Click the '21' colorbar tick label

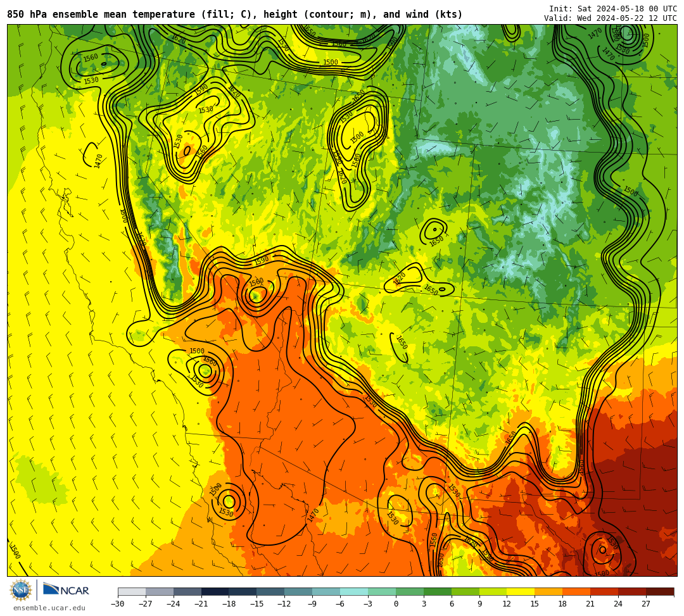591,604
